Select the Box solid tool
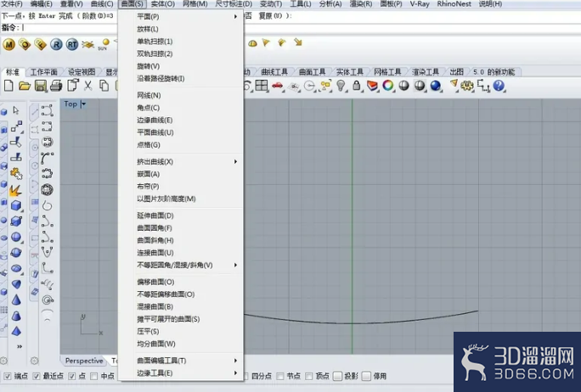Viewport: 581px width, 392px height. tap(16, 205)
